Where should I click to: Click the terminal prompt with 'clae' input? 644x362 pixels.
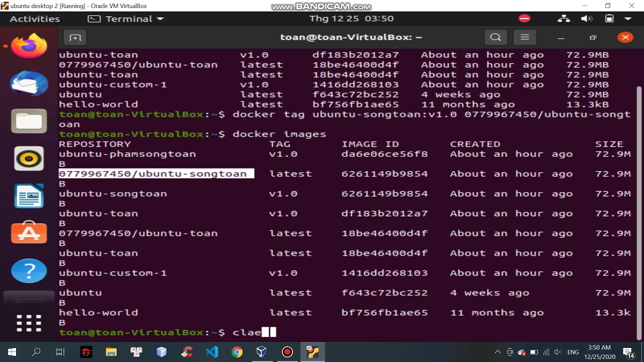[x=168, y=332]
